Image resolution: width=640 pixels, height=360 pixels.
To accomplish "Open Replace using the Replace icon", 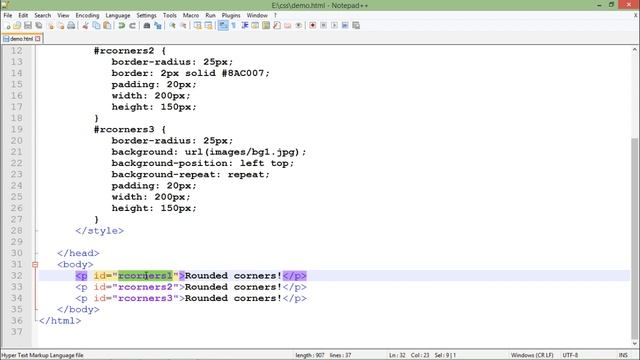I will tap(158, 26).
